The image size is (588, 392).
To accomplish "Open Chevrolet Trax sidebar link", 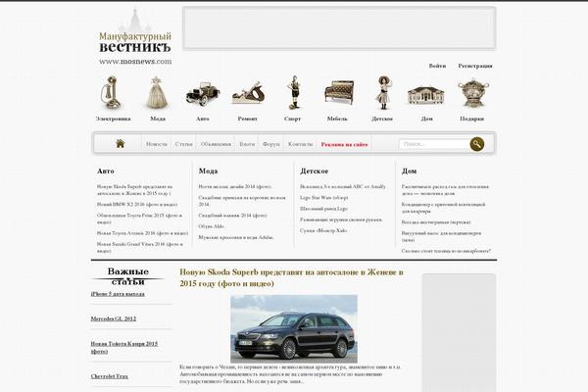I will (110, 376).
